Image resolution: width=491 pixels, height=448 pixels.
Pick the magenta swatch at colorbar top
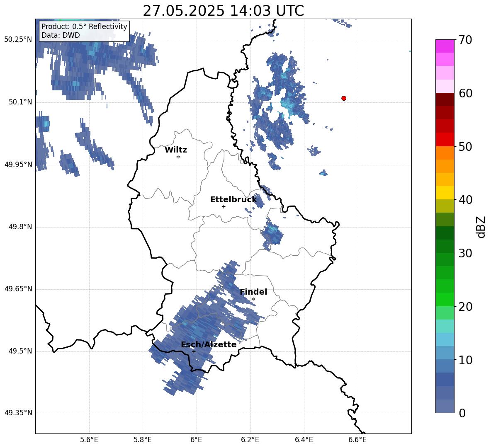[445, 46]
